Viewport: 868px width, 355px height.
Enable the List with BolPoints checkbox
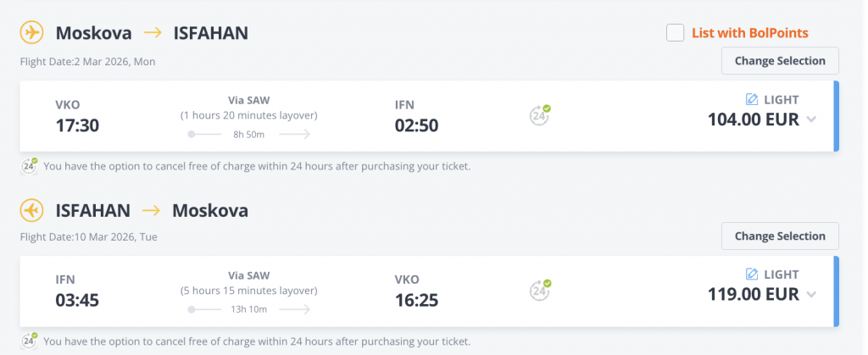click(675, 33)
